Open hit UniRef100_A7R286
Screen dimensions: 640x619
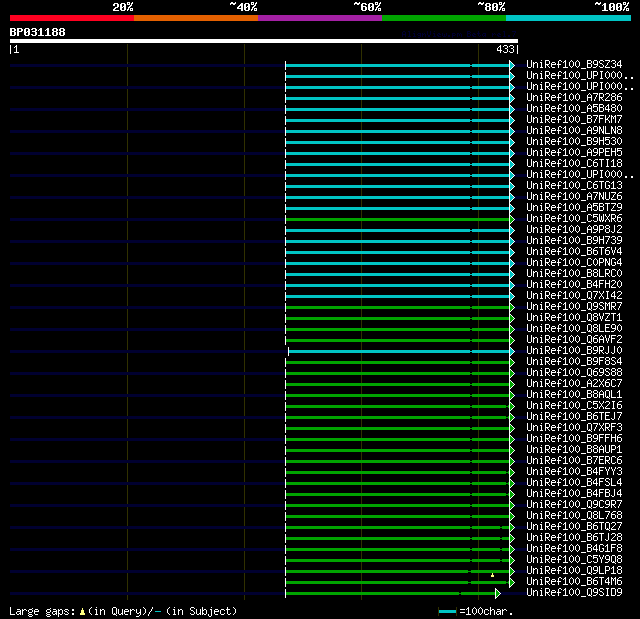coord(574,98)
